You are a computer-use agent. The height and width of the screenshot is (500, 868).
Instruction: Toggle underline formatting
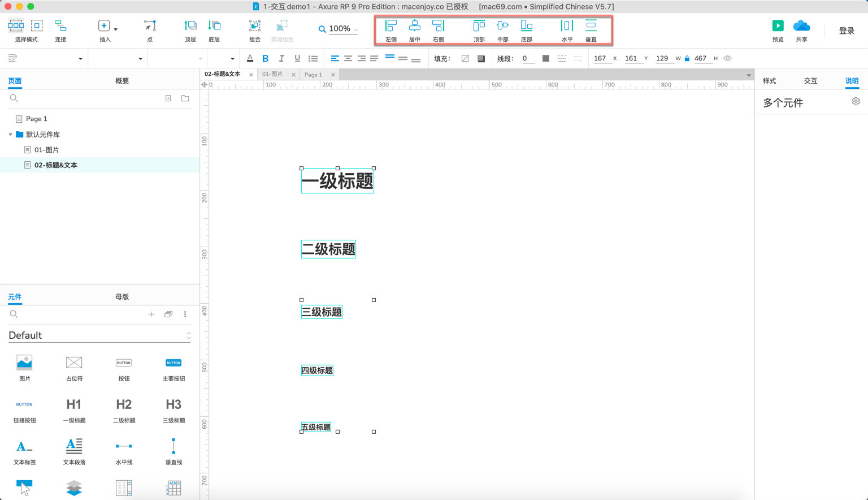pyautogui.click(x=297, y=58)
